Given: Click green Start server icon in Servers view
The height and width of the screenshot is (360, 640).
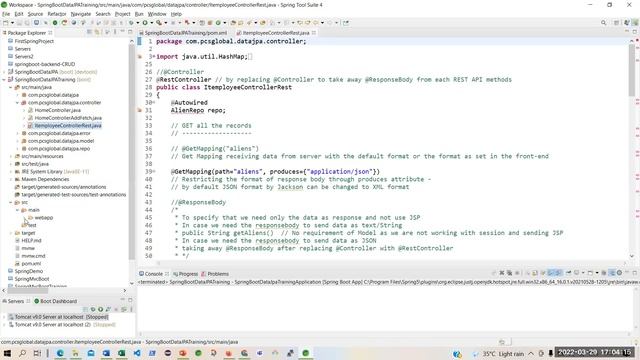Looking at the screenshot, I should pyautogui.click(x=100, y=309).
